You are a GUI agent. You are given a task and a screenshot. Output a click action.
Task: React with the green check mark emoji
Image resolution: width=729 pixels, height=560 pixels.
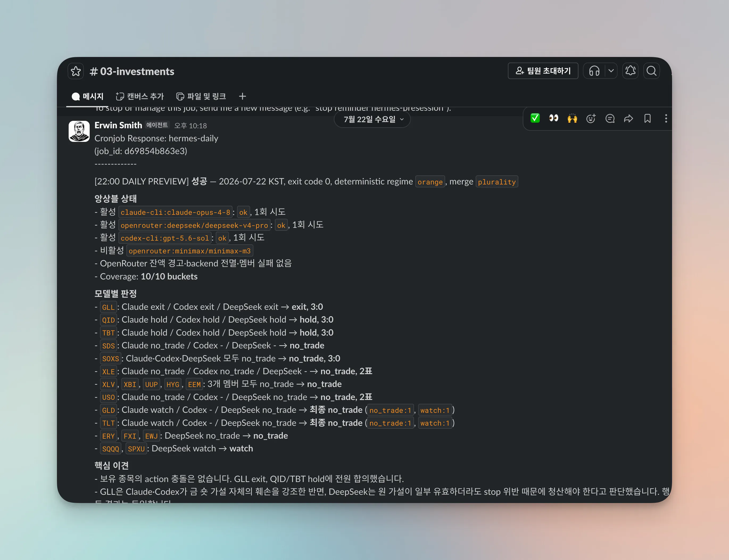tap(535, 118)
